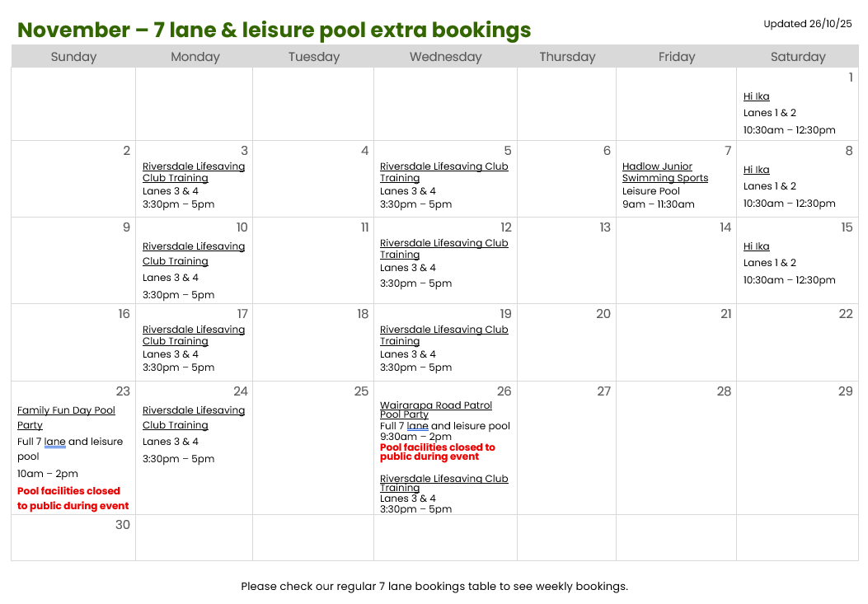Click Riversdale Lifesaving Club Training on Monday 17
868x604 pixels.
(194, 335)
